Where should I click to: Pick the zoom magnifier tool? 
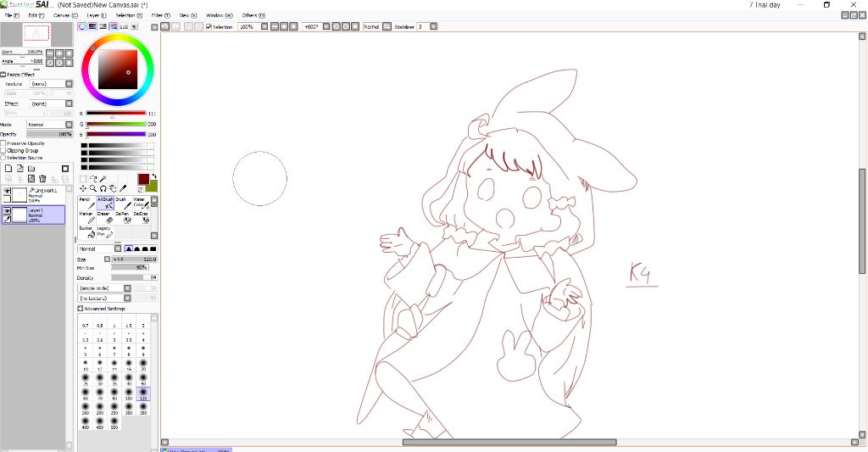(x=93, y=189)
